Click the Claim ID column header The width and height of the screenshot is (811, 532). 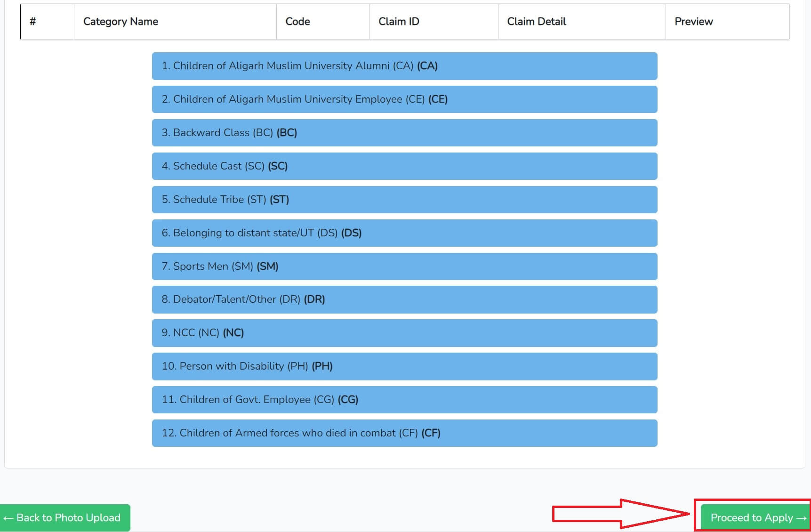click(x=434, y=22)
